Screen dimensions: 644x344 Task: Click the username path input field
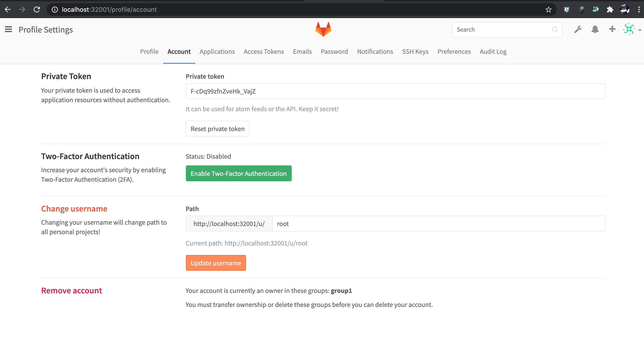pos(438,224)
